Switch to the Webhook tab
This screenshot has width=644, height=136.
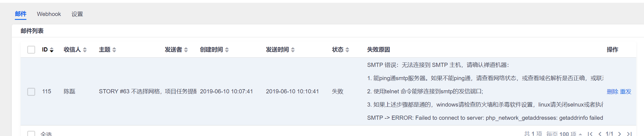(x=49, y=14)
